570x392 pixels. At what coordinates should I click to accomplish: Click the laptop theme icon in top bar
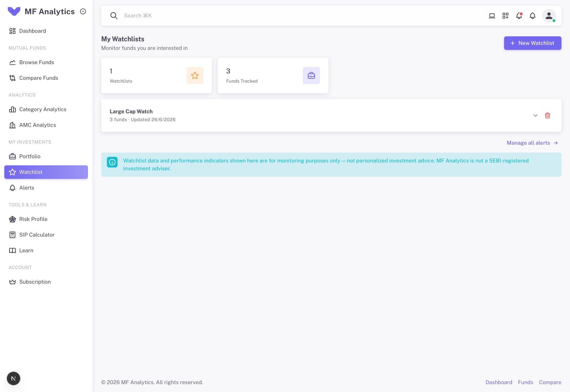coord(492,16)
